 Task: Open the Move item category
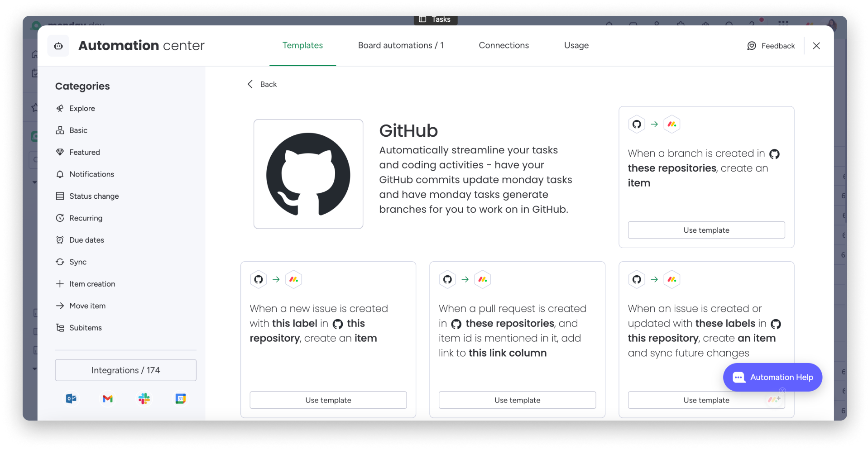click(x=81, y=306)
